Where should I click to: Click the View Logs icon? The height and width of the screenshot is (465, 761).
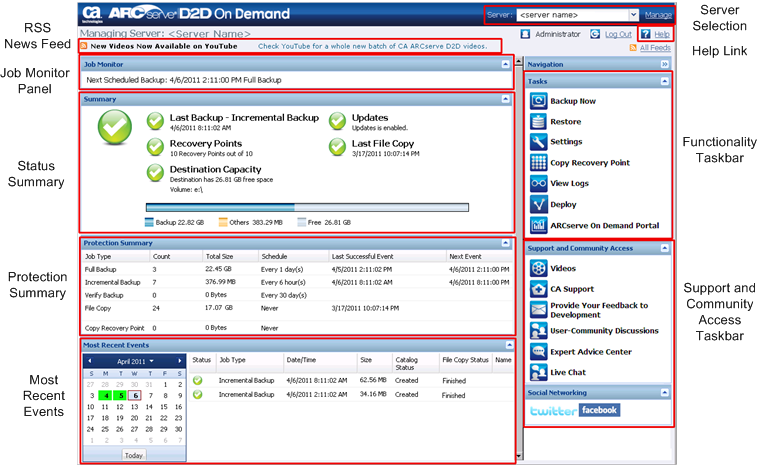pyautogui.click(x=538, y=184)
